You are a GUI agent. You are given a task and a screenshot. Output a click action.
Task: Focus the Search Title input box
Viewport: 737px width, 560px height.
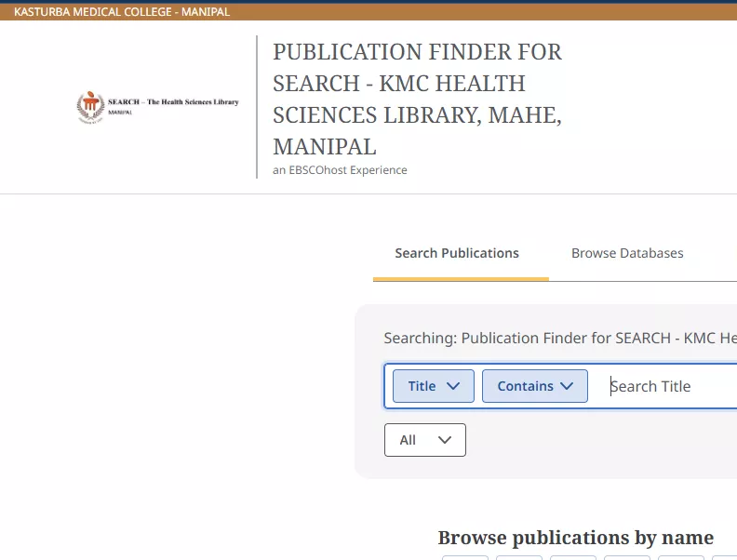pyautogui.click(x=670, y=386)
